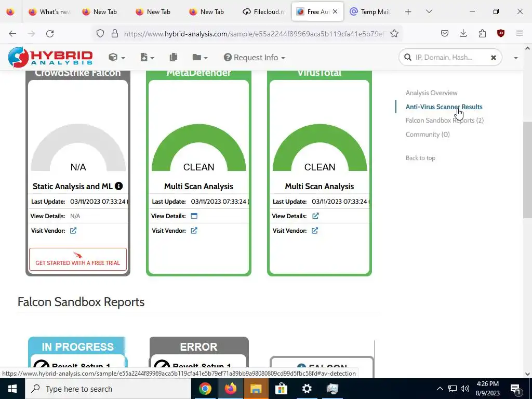Open the Windows Start menu
Screen dimensions: 532x399
[12, 389]
